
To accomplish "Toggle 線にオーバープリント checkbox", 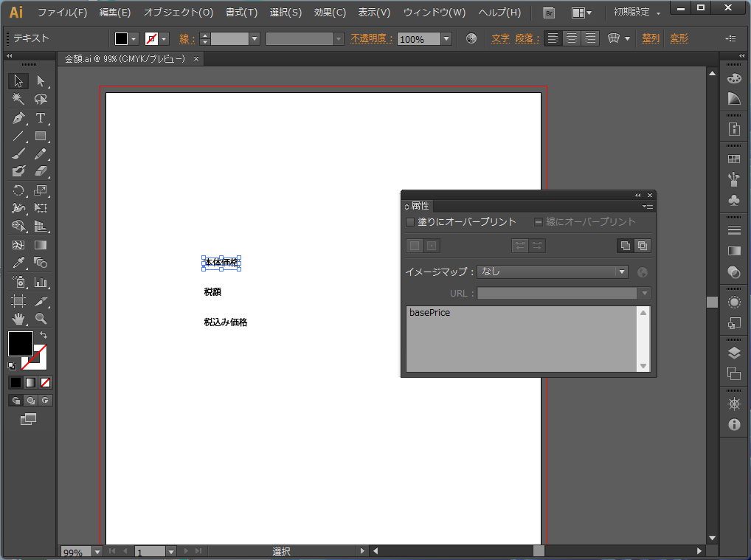I will [539, 222].
